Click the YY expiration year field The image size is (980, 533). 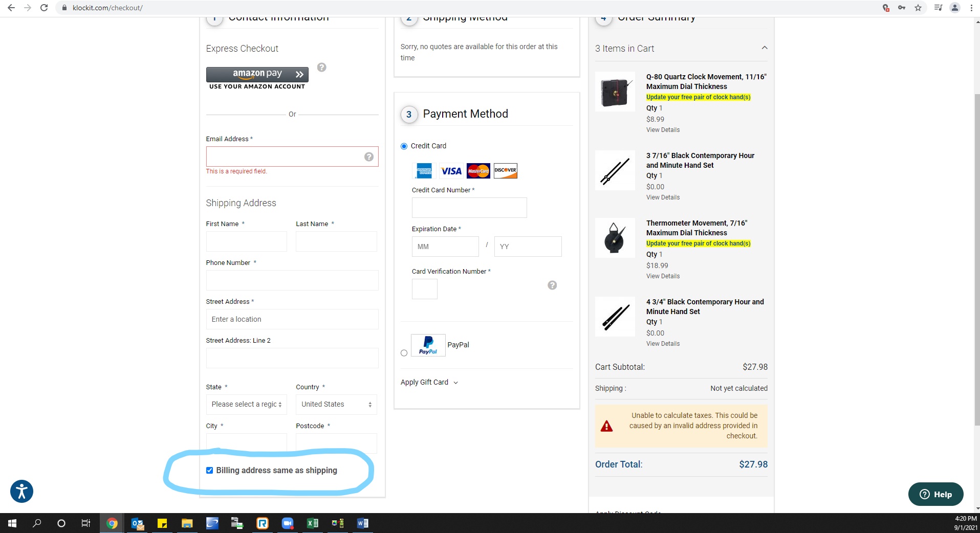coord(528,247)
